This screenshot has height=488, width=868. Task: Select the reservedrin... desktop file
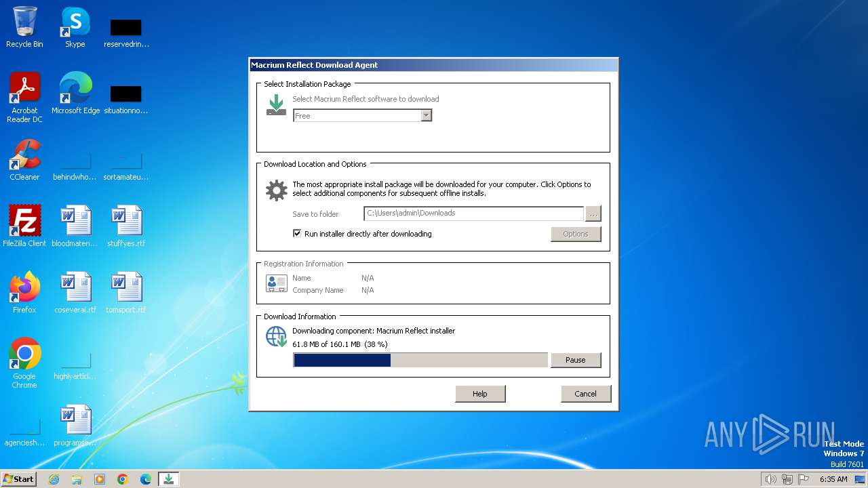pos(126,33)
